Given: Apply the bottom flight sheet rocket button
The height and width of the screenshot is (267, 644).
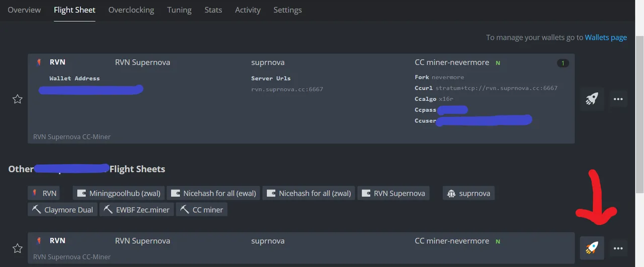Looking at the screenshot, I should [x=592, y=247].
